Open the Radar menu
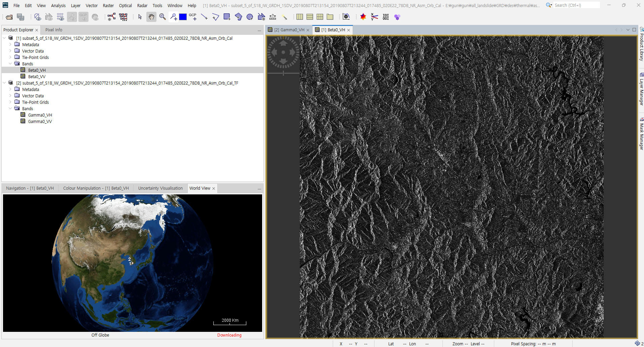644x347 pixels. coord(142,5)
